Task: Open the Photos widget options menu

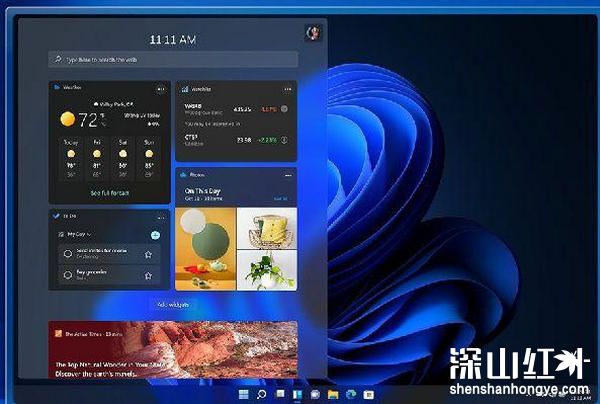Action: 288,175
